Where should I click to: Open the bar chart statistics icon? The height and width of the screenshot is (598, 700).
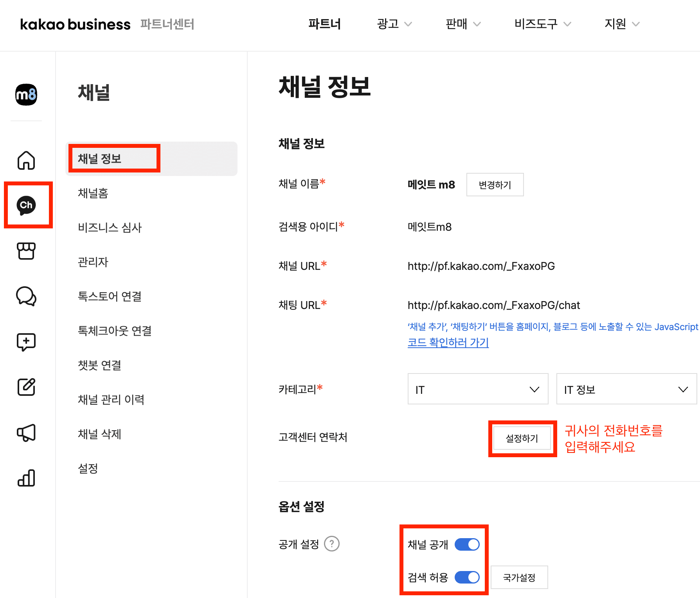click(26, 478)
